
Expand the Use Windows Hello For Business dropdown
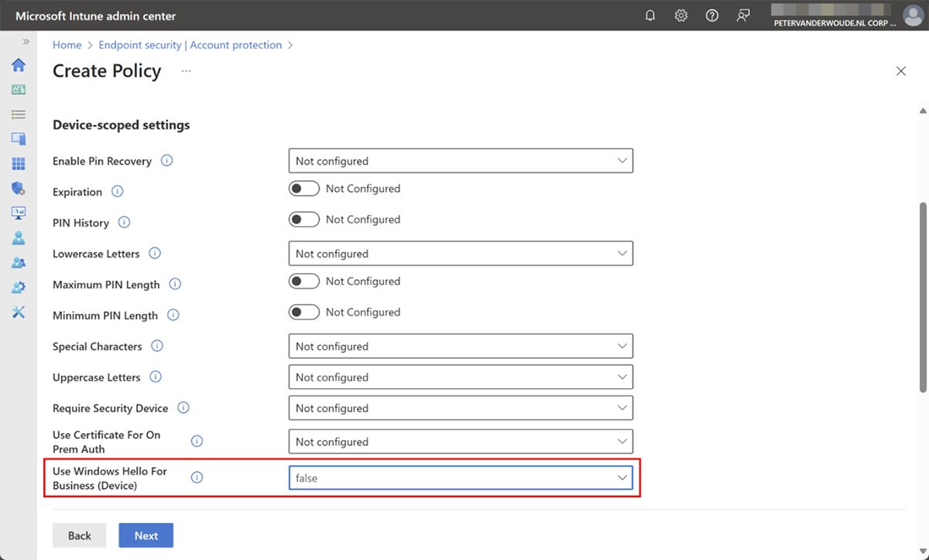point(461,478)
